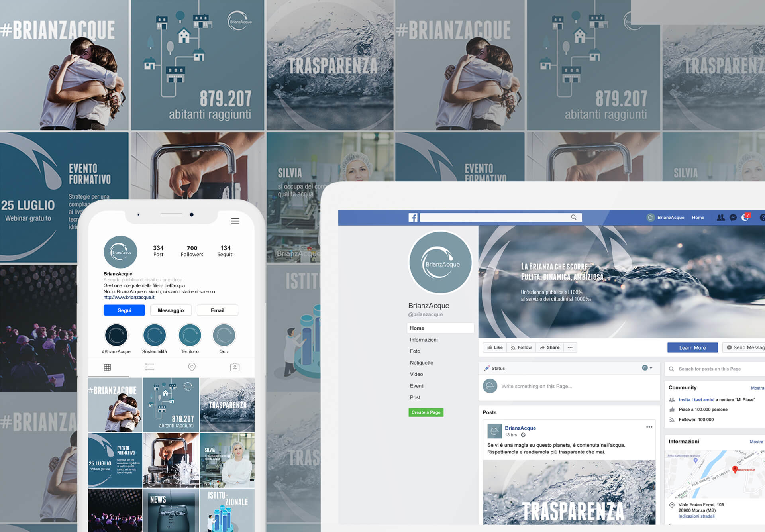This screenshot has width=765, height=532.
Task: View the 334 Post count
Action: 158,251
